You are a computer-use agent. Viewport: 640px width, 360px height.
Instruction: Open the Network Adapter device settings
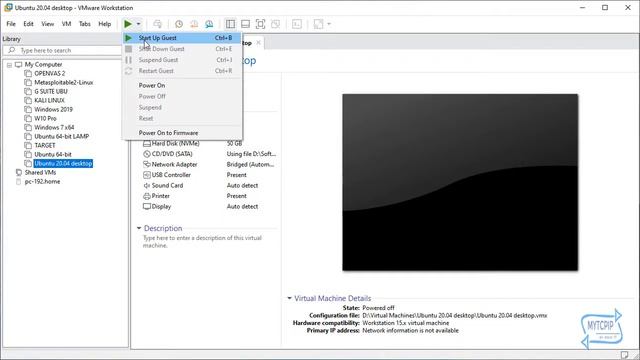174,164
